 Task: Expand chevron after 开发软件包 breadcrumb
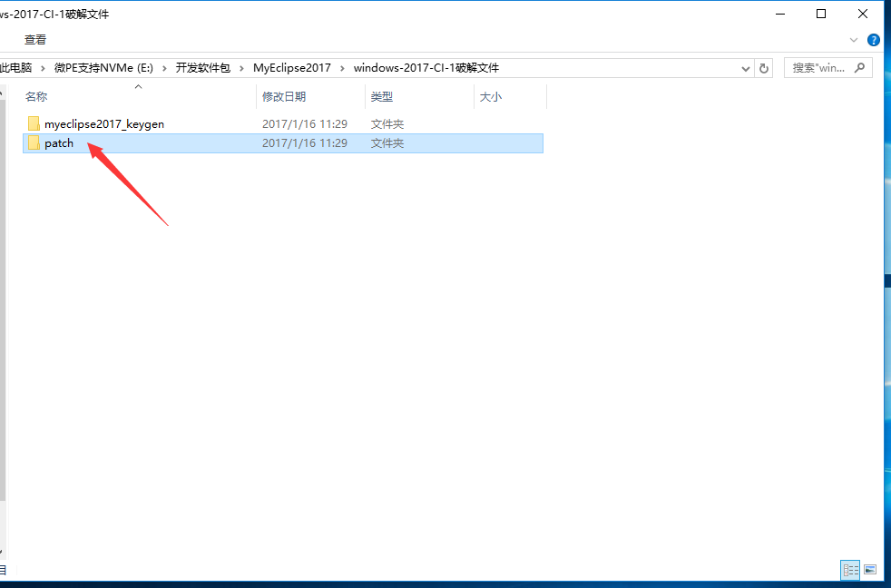coord(241,68)
